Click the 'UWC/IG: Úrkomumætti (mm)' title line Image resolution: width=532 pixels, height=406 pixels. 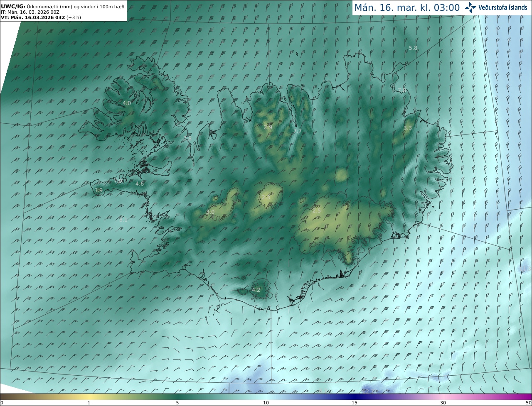(x=62, y=7)
